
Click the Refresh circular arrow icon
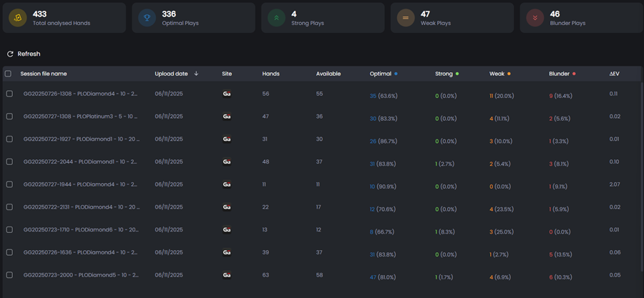click(10, 54)
